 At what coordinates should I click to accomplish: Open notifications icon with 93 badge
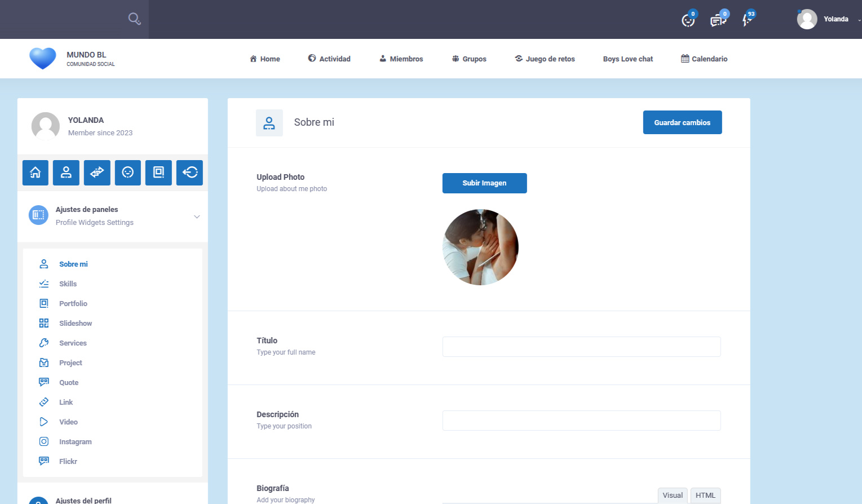click(x=748, y=20)
